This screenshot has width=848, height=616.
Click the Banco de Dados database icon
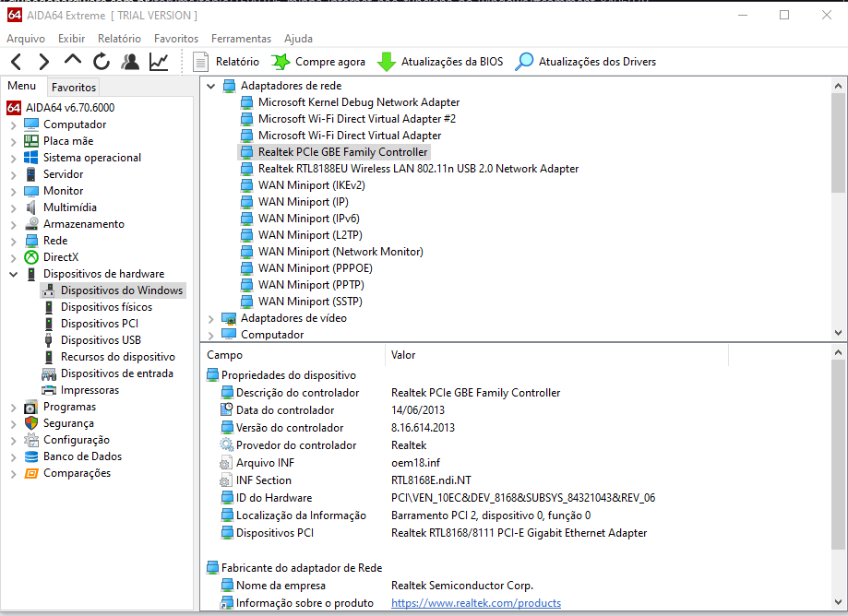[31, 456]
